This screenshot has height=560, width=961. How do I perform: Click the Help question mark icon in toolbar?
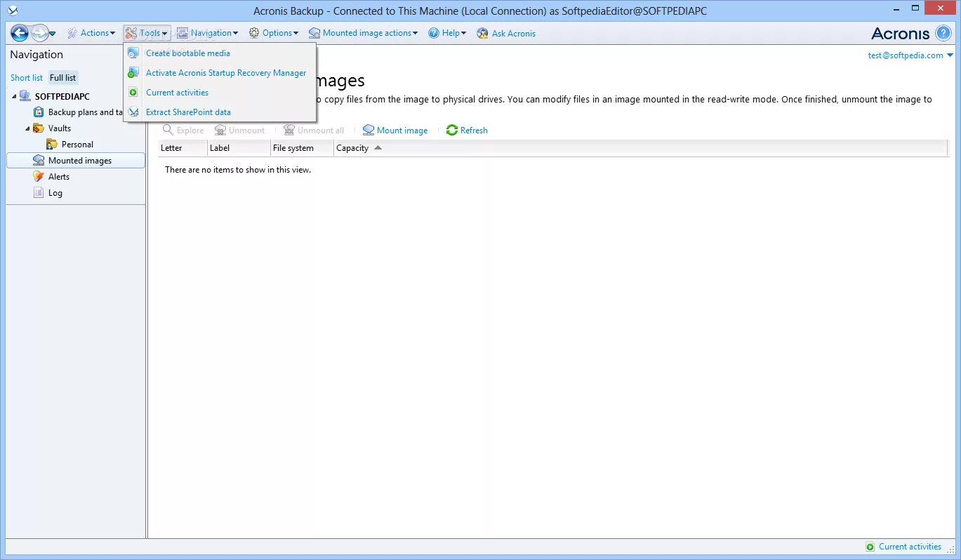click(434, 33)
